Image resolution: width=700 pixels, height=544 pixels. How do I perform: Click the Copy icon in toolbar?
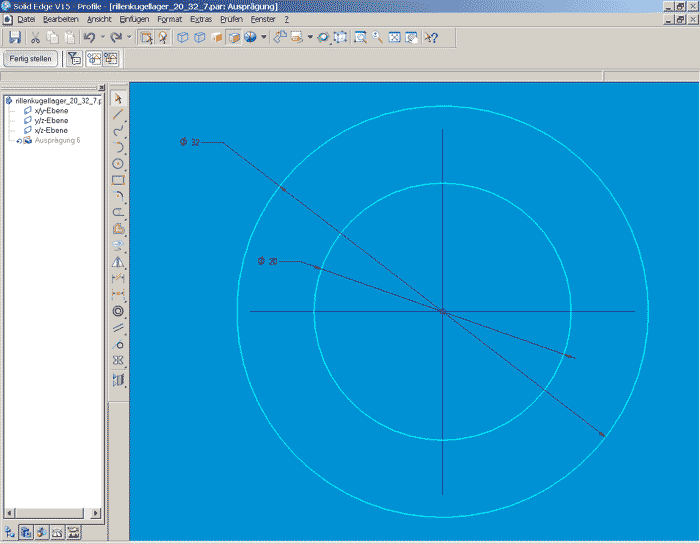pyautogui.click(x=53, y=37)
